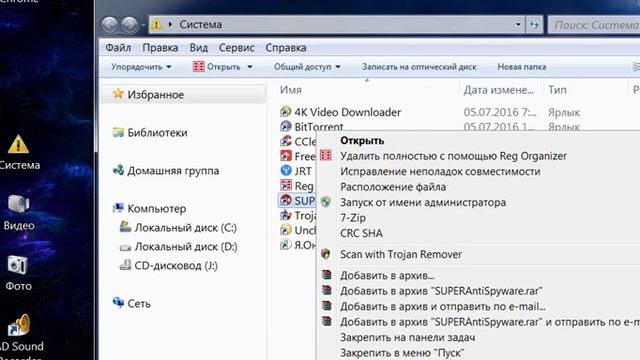The image size is (640, 360).
Task: Choose Открыть in context menu
Action: [362, 140]
